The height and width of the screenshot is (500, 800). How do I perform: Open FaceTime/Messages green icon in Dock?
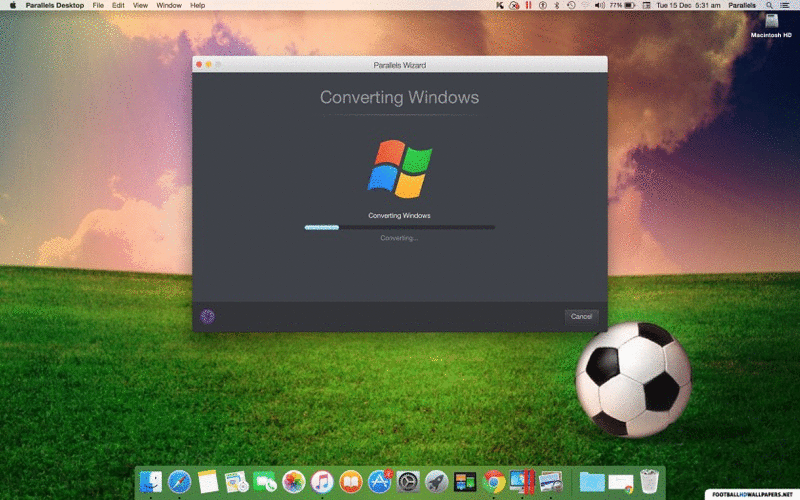pos(265,482)
